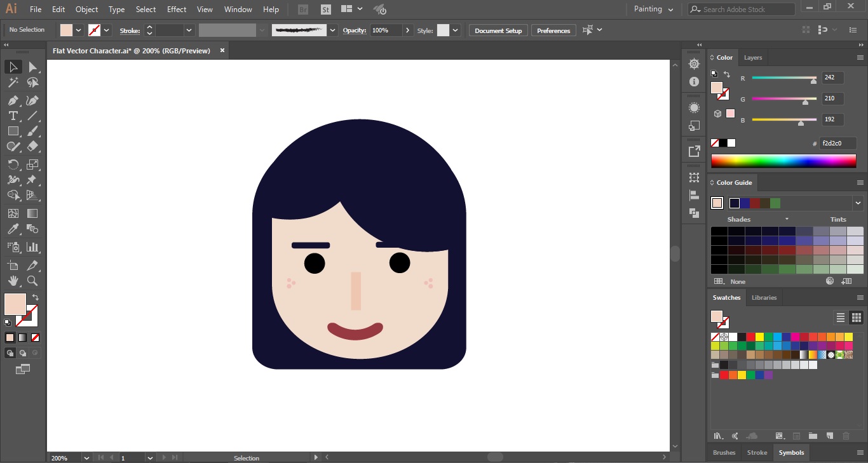Open the Opacity dropdown
This screenshot has width=868, height=463.
point(407,30)
